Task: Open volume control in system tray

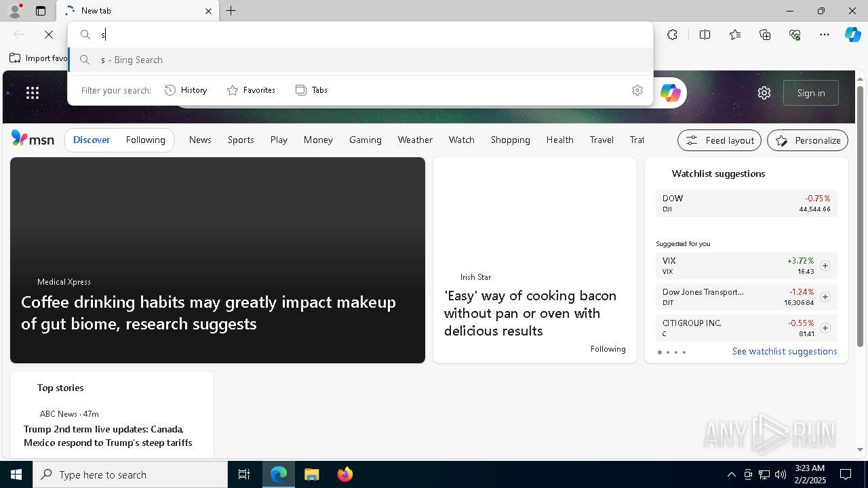Action: 780,474
